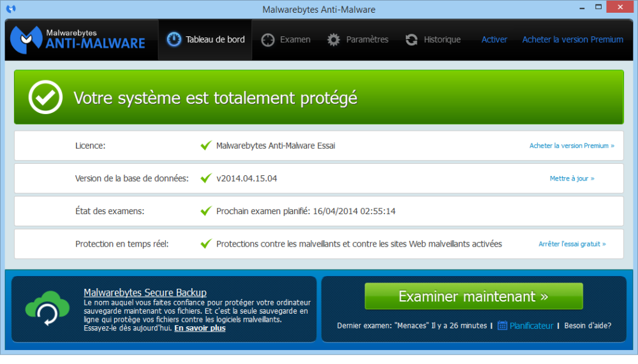Click the green check beside Protection en temps réel

pyautogui.click(x=206, y=244)
